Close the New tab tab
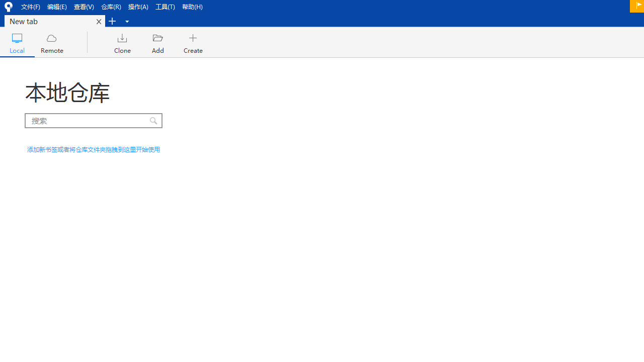Image resolution: width=644 pixels, height=362 pixels. click(99, 21)
